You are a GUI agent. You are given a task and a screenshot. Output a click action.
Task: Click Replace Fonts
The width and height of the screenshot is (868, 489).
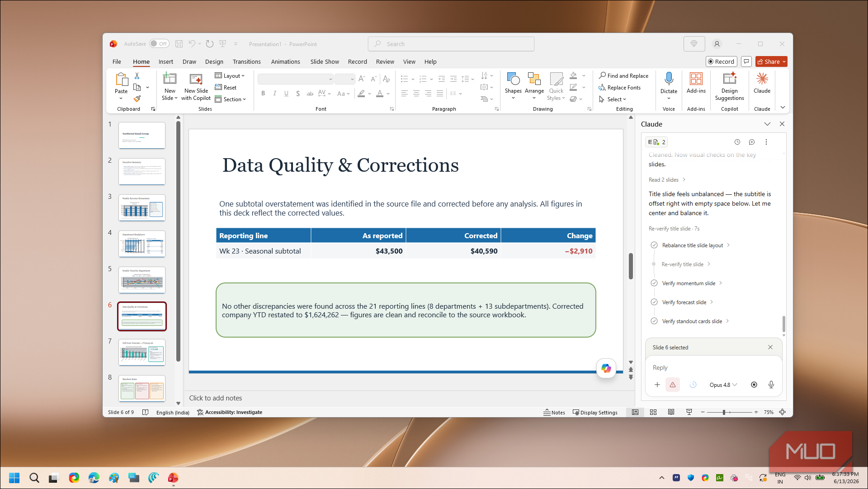tap(619, 87)
